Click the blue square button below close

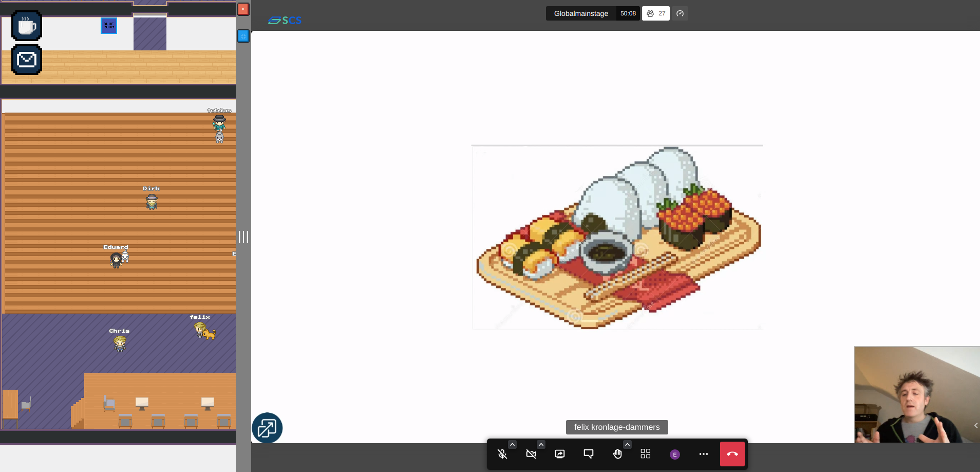point(243,36)
